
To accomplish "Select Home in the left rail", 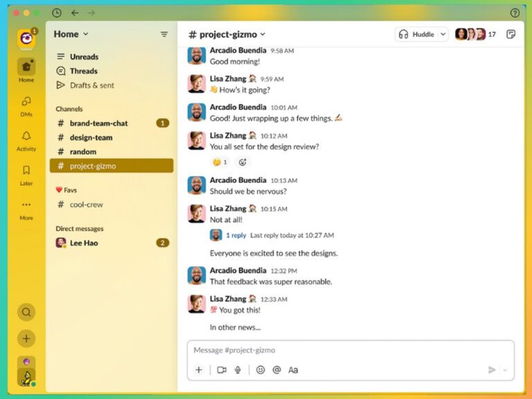I will coord(26,70).
